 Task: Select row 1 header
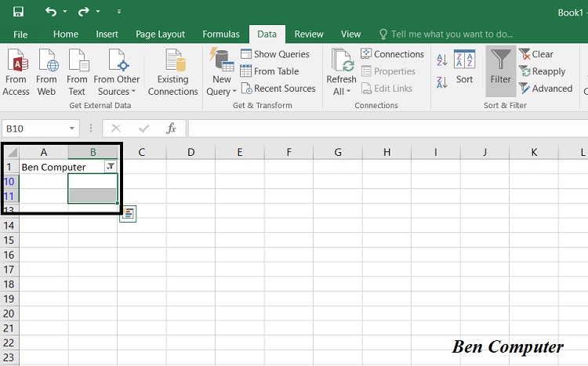[9, 167]
